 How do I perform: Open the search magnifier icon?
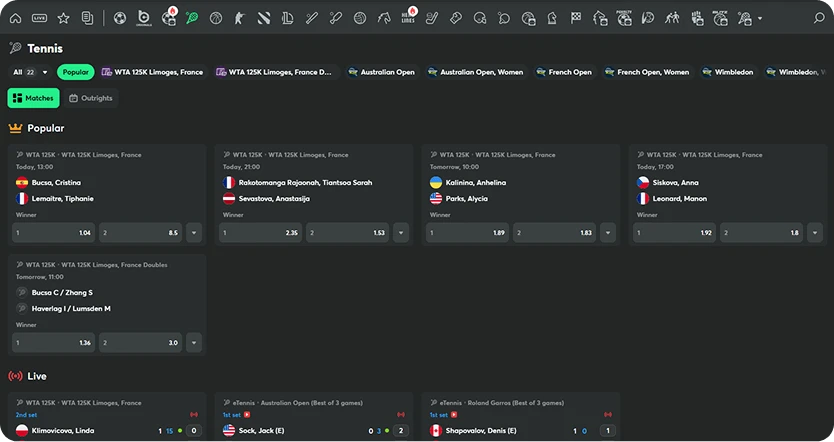point(818,18)
